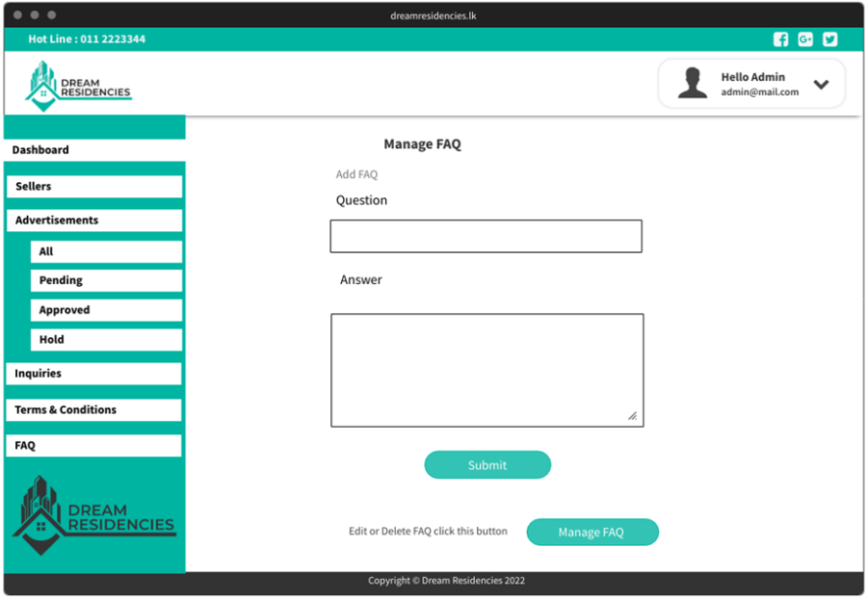Click the dreamresidencies.lk address bar text

pos(434,15)
